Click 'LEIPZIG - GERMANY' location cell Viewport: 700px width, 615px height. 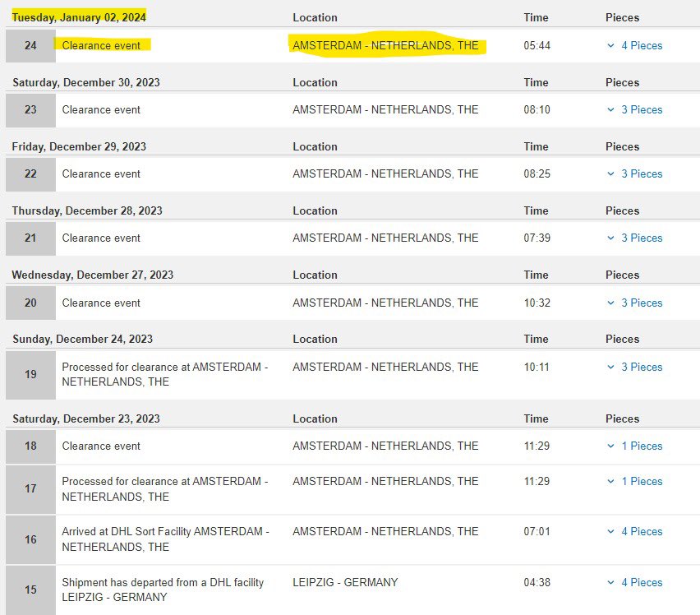[345, 582]
